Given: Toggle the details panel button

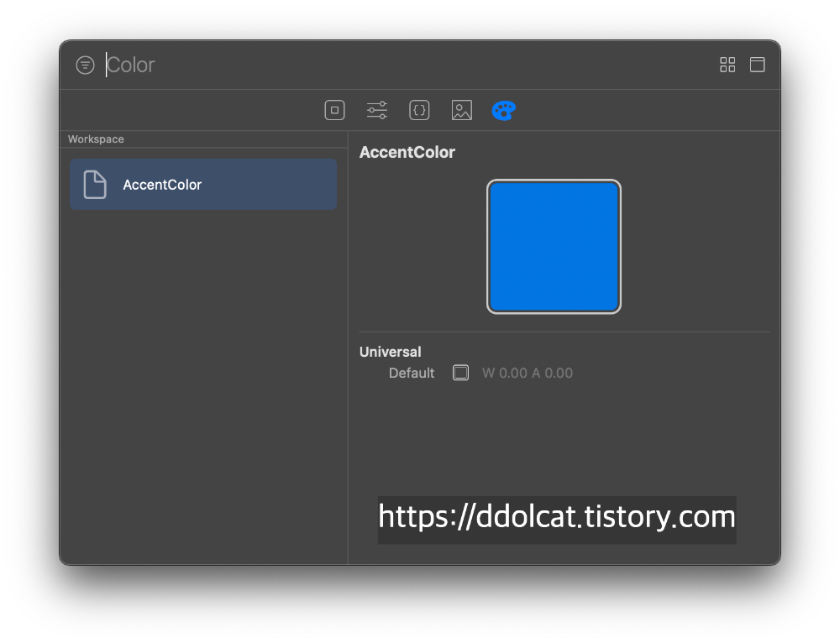Looking at the screenshot, I should coord(757,65).
